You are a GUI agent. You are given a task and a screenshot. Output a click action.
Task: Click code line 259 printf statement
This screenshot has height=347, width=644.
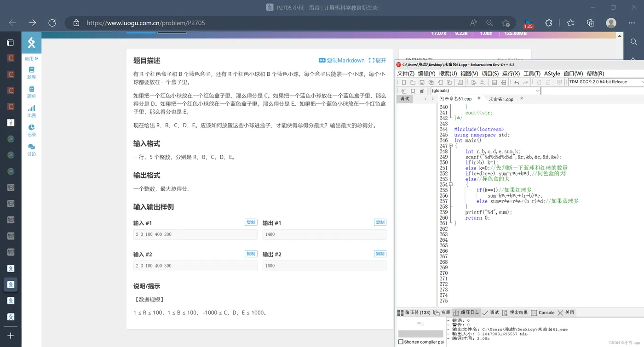pyautogui.click(x=489, y=212)
